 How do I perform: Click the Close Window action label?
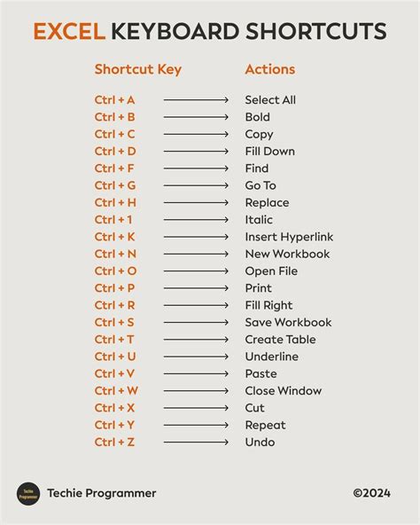(284, 390)
